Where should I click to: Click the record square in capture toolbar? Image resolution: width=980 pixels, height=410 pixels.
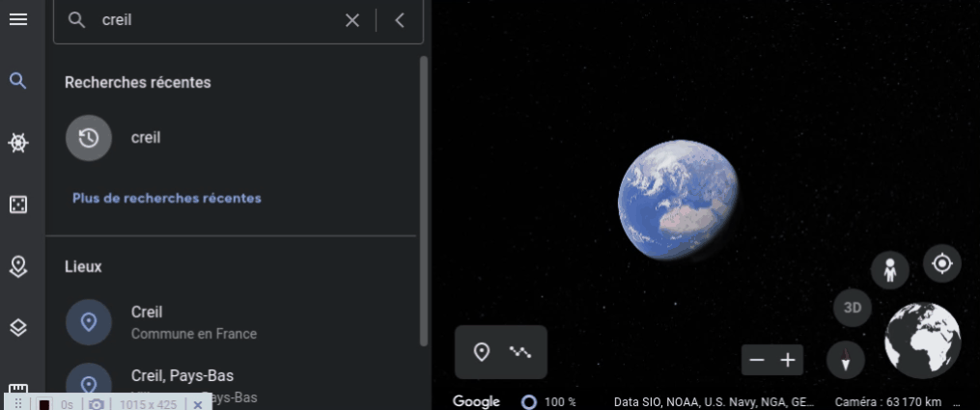coord(43,404)
